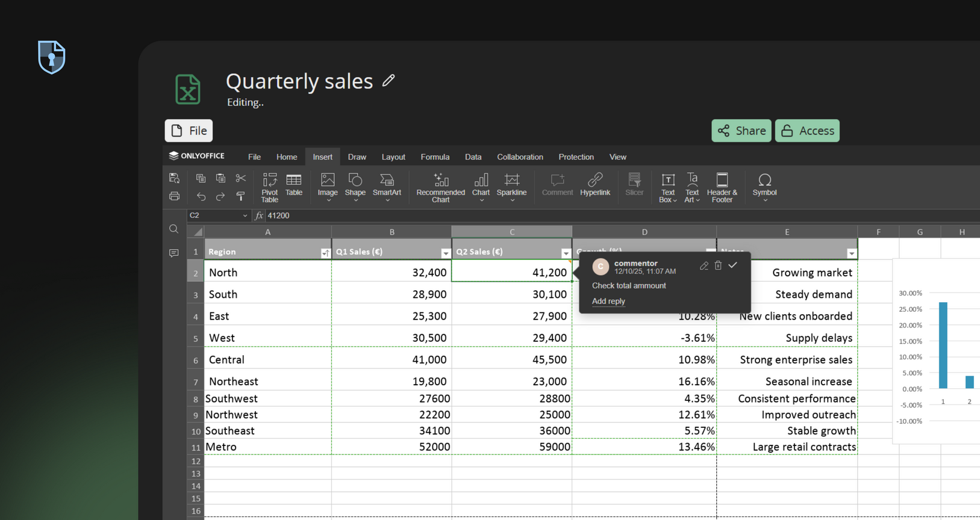Expand the Q1 Sales filter dropdown
This screenshot has width=980, height=520.
(446, 253)
